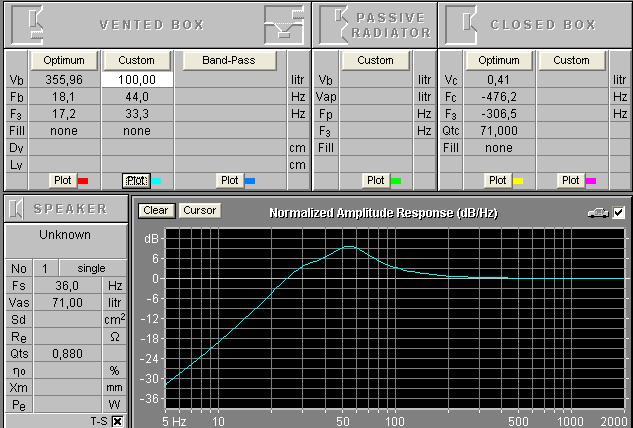The image size is (633, 428).
Task: Enable the graph Cursor button
Action: [199, 210]
